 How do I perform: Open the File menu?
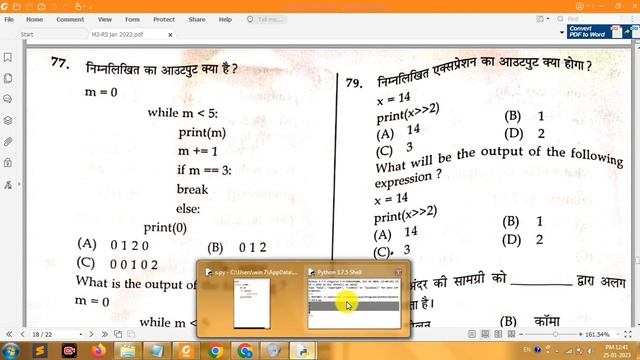click(x=9, y=19)
